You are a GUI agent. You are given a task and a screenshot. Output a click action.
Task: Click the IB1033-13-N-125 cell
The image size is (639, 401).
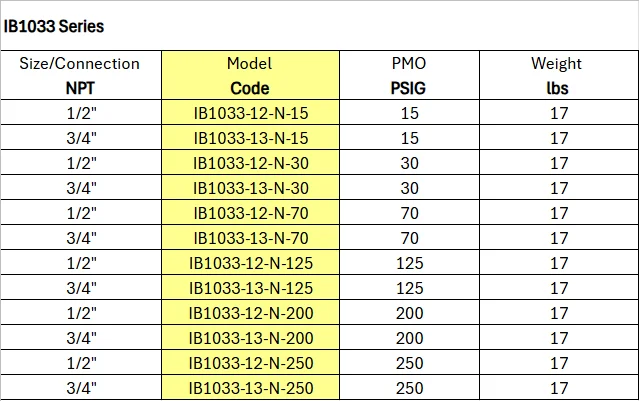[250, 288]
